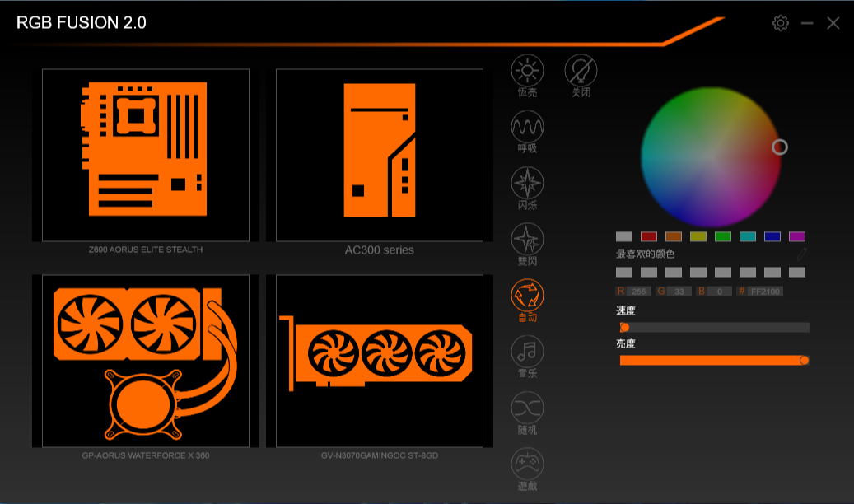854x504 pixels.
Task: Select the 恆亮 static lighting mode
Action: pos(527,71)
